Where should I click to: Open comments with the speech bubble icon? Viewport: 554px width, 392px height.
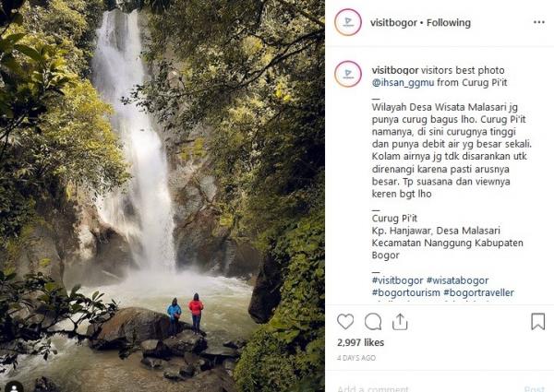click(x=373, y=322)
